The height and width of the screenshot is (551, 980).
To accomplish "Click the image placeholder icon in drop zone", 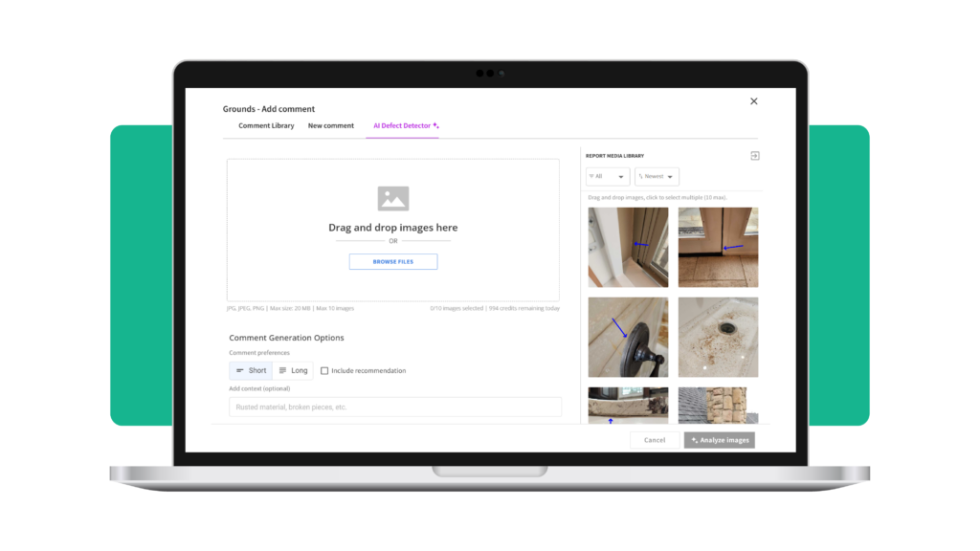I will pos(392,198).
